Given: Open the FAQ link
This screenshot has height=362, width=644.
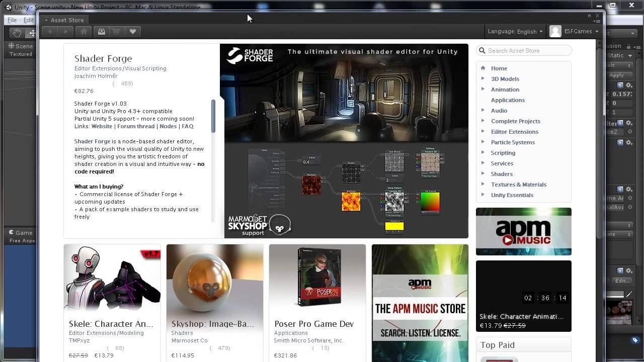Looking at the screenshot, I should [x=188, y=126].
